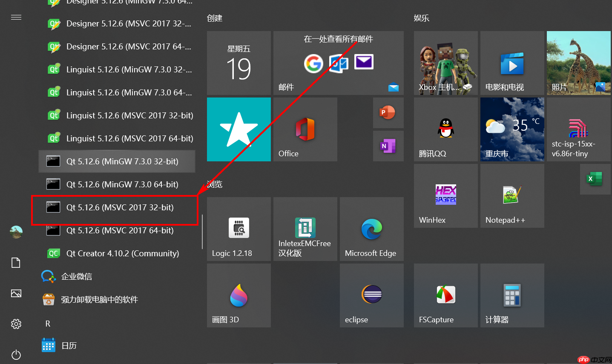
Task: Open 电影和电视 tile
Action: (x=512, y=63)
